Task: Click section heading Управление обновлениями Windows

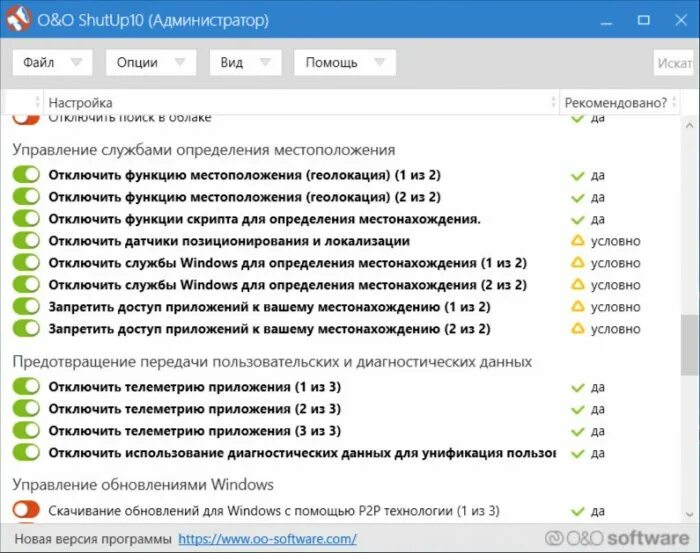Action: click(x=143, y=484)
